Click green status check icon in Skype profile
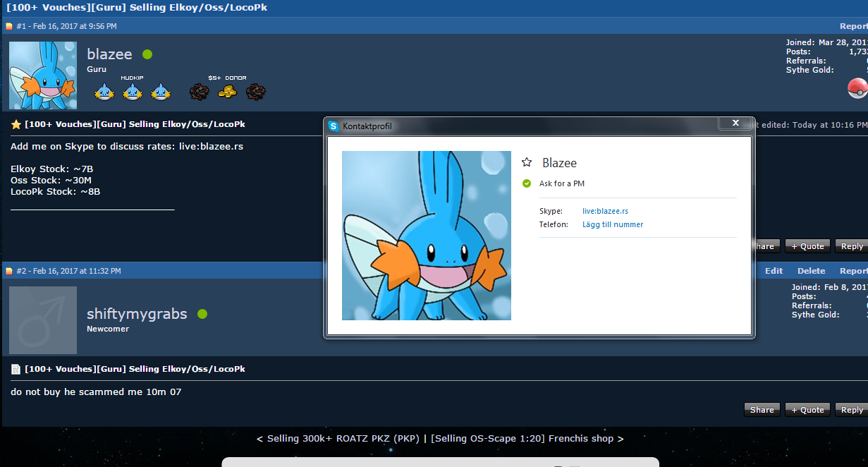The image size is (868, 467). click(527, 183)
